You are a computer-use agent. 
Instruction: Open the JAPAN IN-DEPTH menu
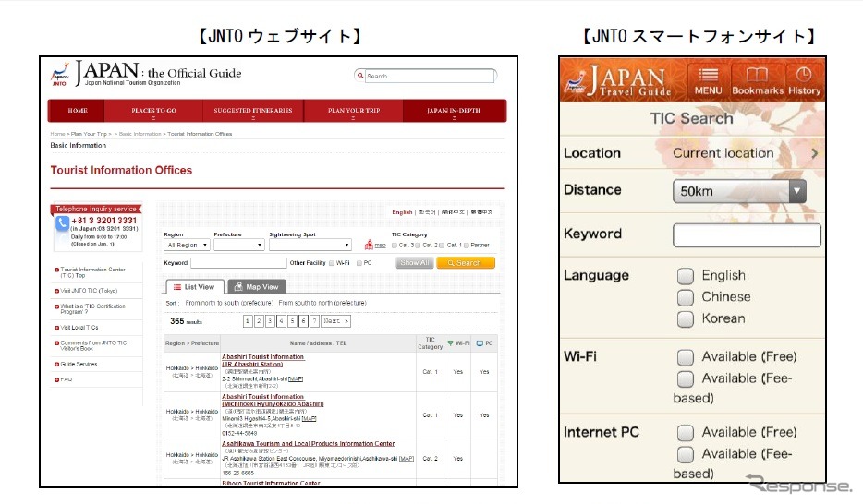coord(454,111)
